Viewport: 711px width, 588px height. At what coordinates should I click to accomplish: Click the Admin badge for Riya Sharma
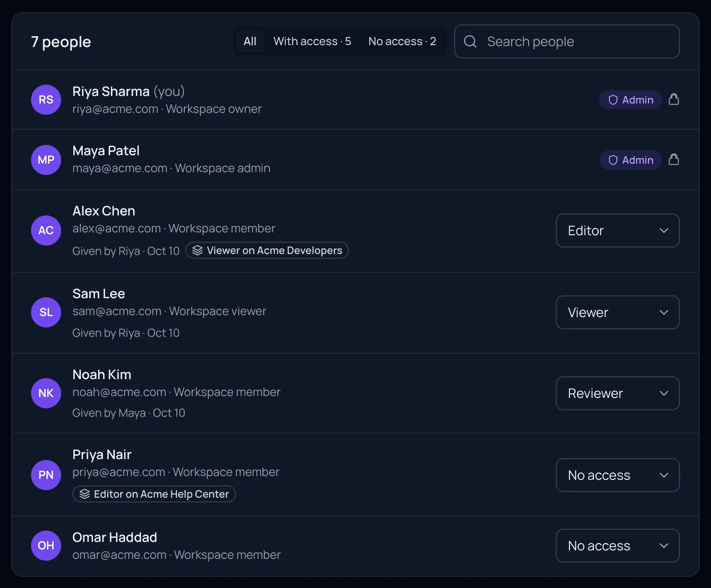pos(631,100)
